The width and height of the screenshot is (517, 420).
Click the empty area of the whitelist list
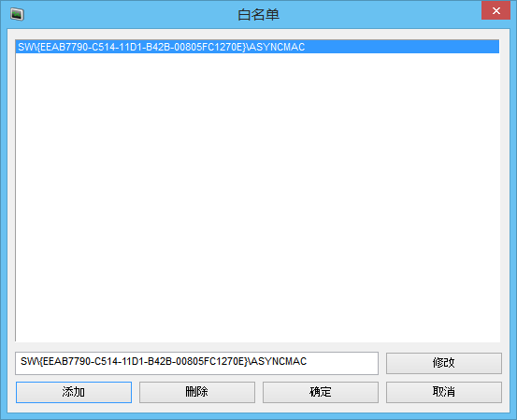click(x=257, y=198)
